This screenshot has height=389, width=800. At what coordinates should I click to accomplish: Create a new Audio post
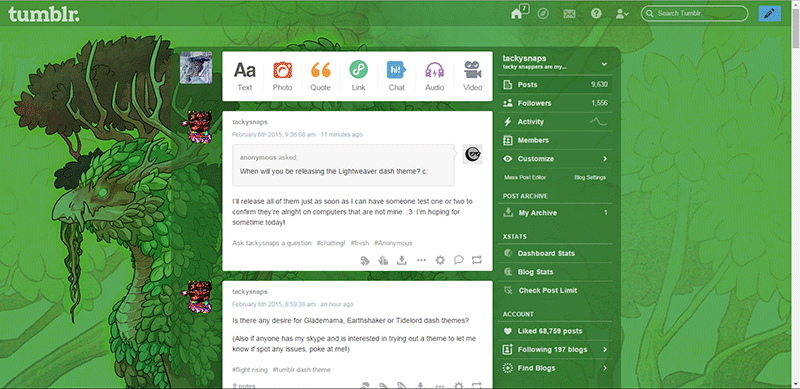point(435,76)
